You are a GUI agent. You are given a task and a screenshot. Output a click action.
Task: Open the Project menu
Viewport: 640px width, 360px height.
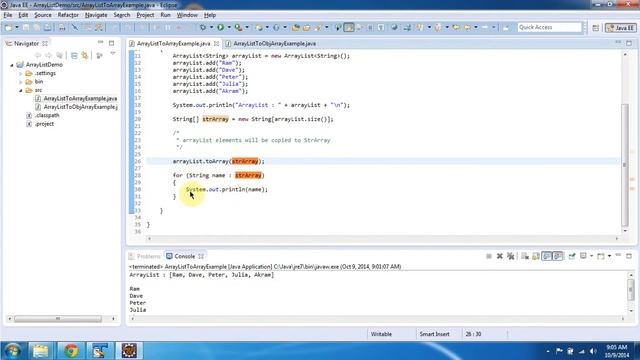pos(145,15)
